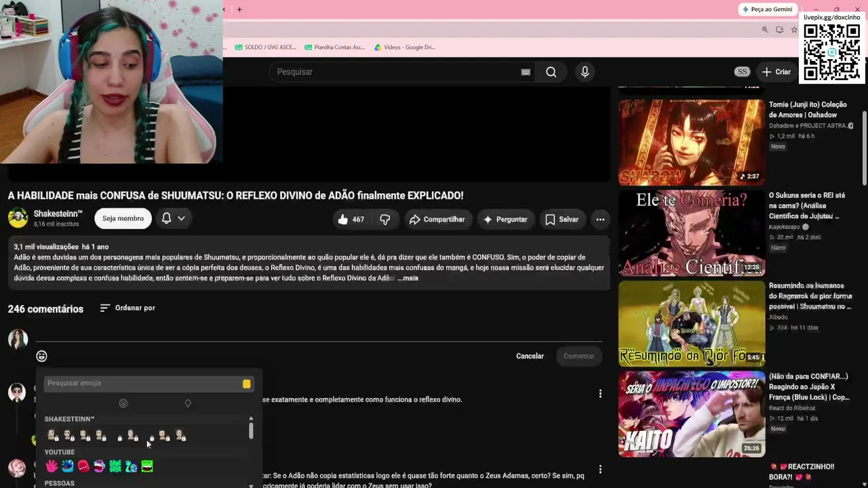This screenshot has width=868, height=488.
Task: Open comment options for the Zeus Adamas comment
Action: [600, 468]
